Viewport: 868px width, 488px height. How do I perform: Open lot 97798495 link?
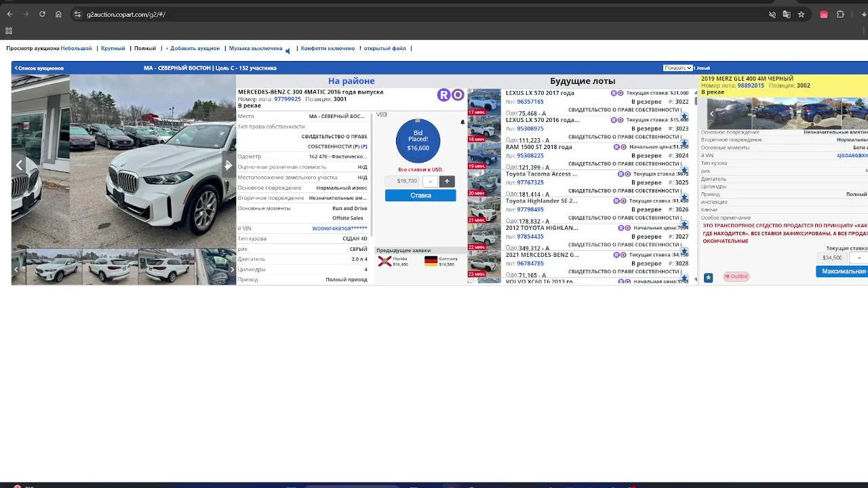530,209
